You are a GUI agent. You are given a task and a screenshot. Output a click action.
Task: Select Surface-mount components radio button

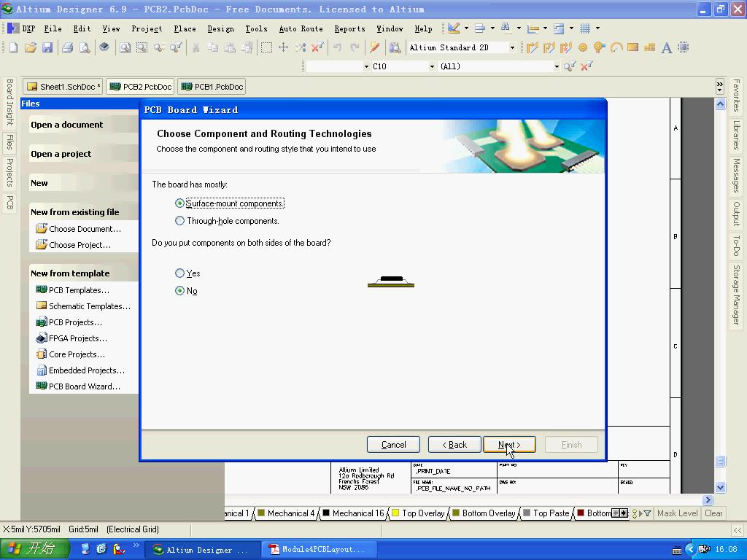coord(179,203)
